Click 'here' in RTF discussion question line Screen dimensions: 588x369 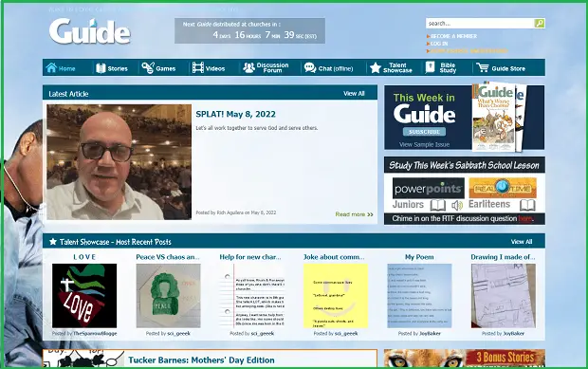click(x=524, y=218)
